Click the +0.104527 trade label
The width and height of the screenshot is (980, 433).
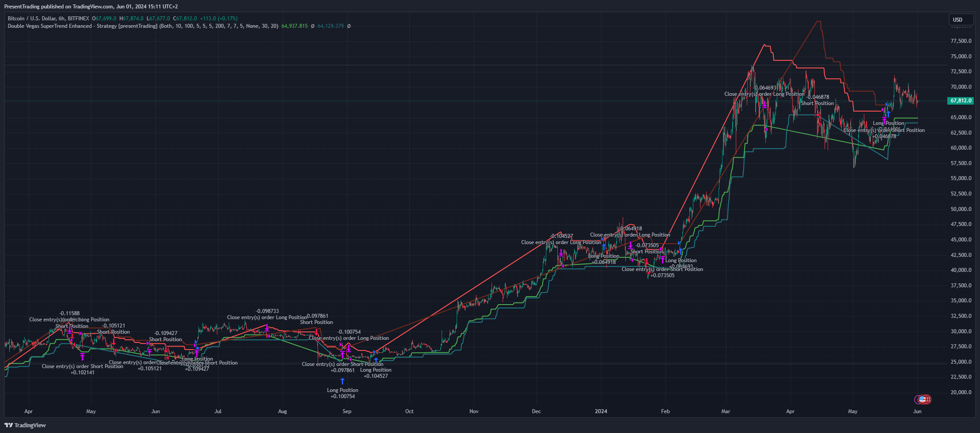[376, 376]
